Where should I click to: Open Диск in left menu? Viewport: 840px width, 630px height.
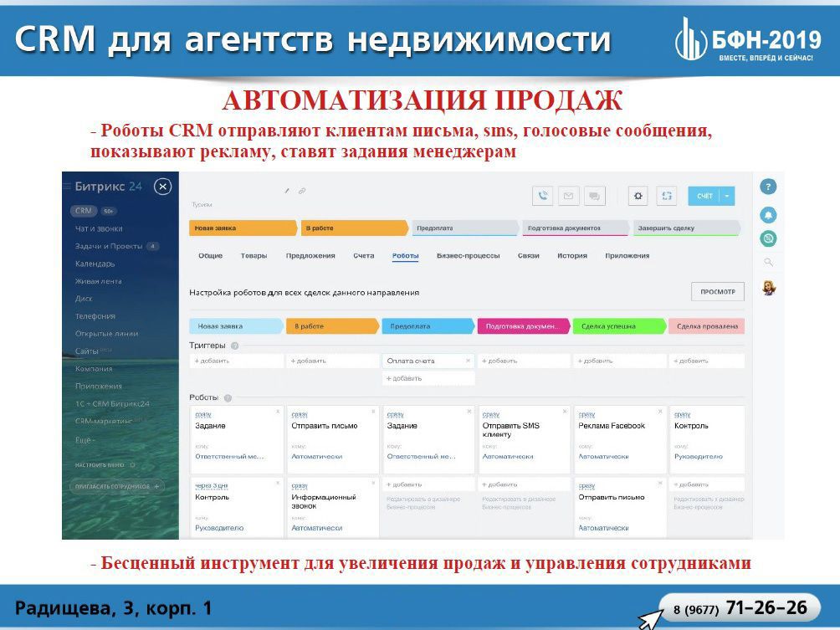84,299
